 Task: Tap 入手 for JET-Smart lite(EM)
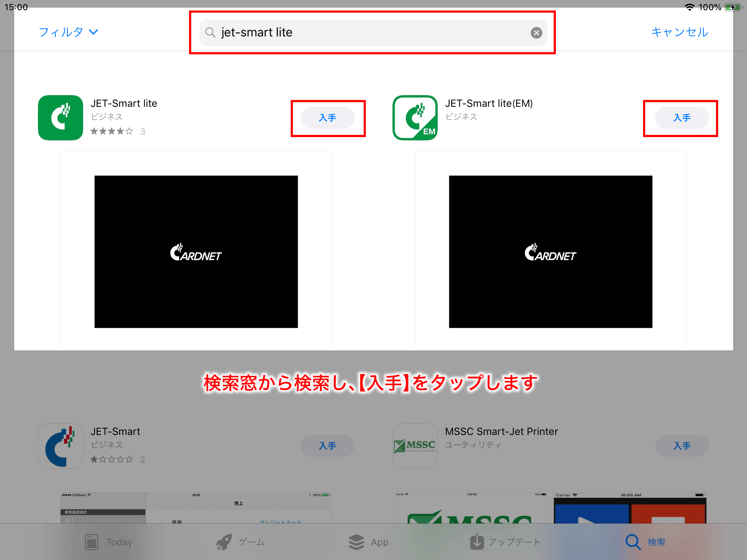(x=682, y=118)
